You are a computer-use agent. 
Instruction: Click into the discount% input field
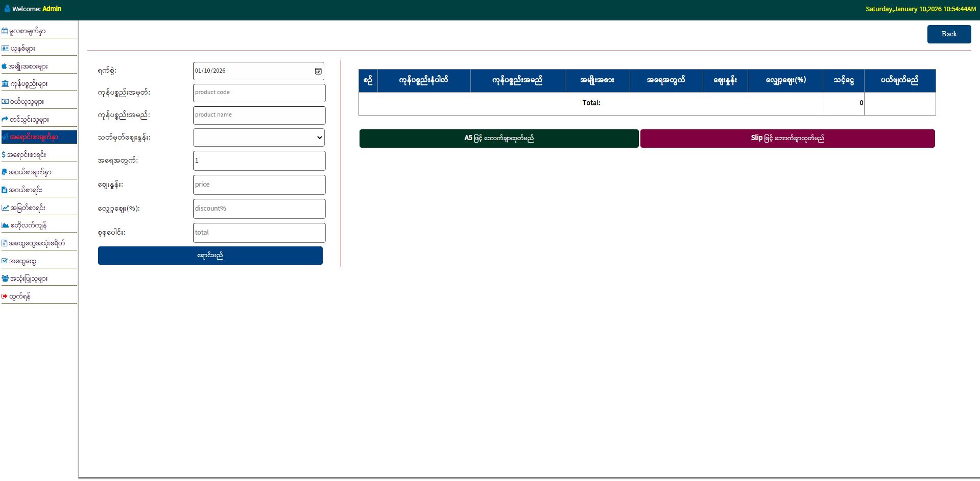[259, 209]
